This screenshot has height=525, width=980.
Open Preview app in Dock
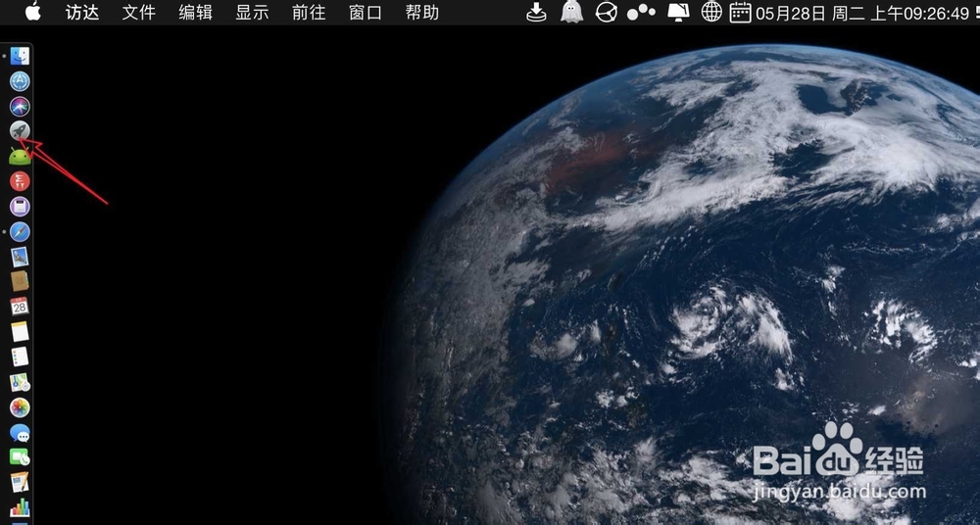coord(20,257)
